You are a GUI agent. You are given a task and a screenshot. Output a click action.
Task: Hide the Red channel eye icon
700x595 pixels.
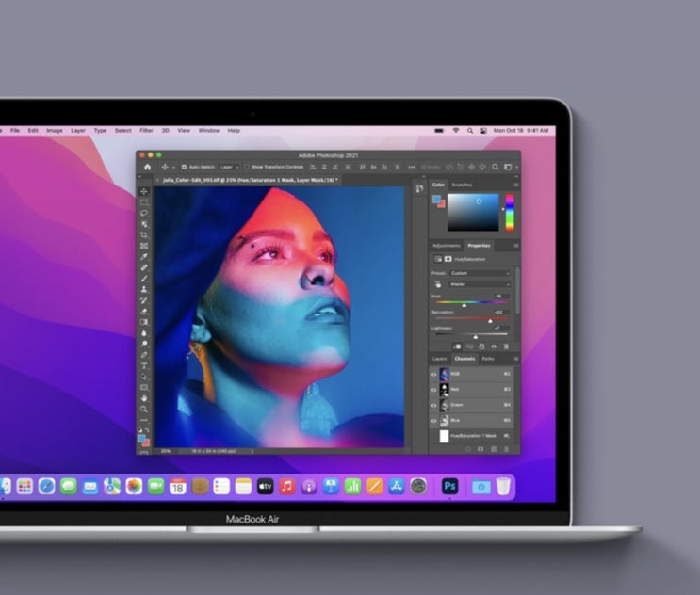coord(433,390)
